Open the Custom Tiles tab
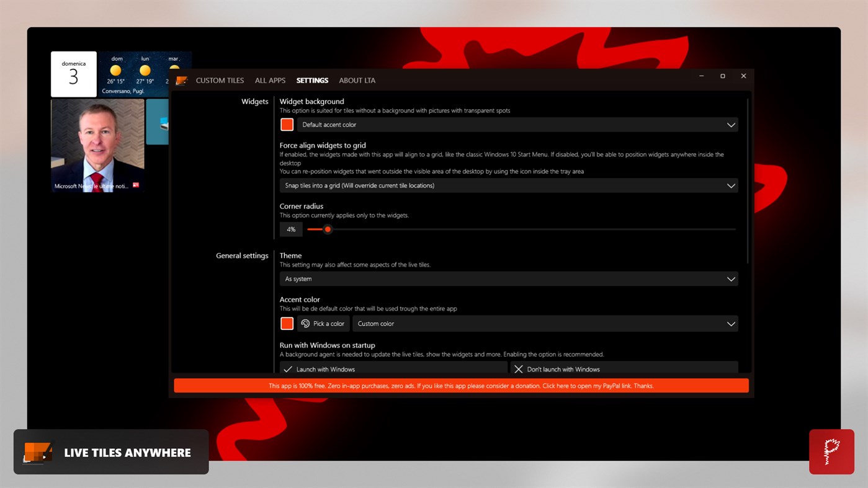The image size is (868, 488). coord(219,80)
